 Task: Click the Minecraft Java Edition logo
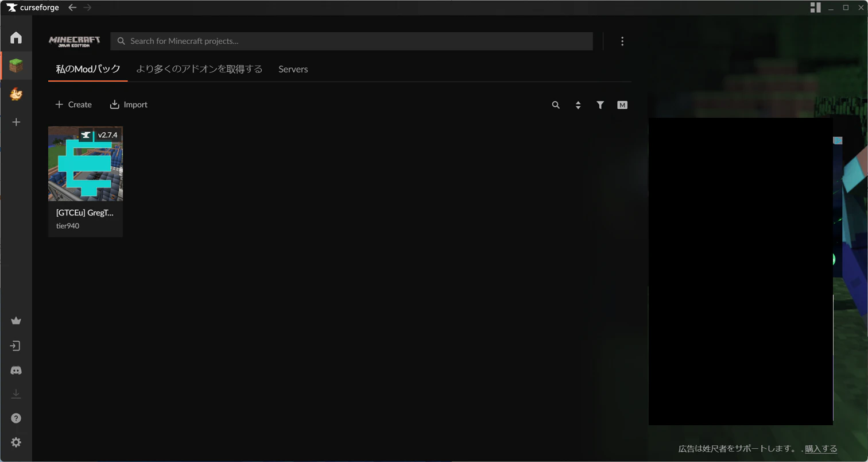click(x=74, y=41)
